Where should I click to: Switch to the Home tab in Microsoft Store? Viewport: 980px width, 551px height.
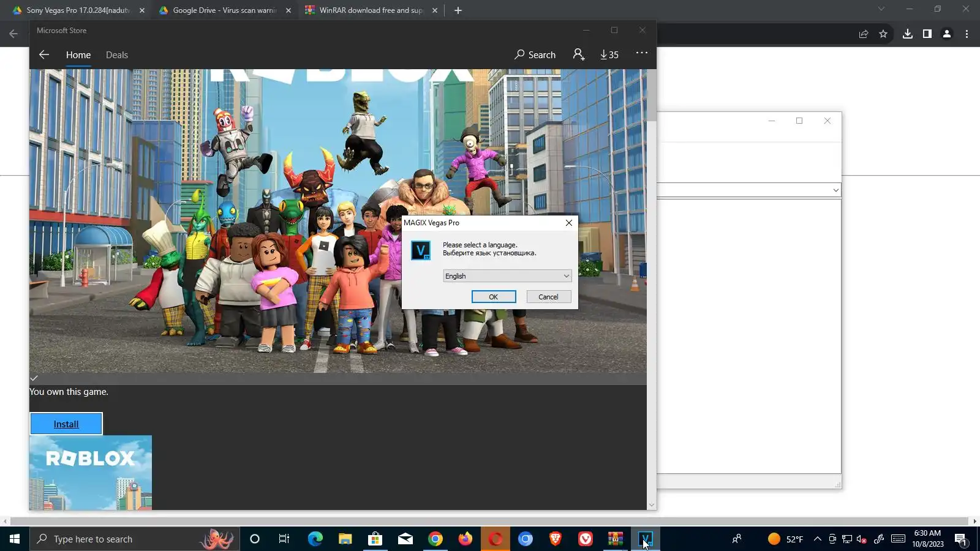(78, 55)
